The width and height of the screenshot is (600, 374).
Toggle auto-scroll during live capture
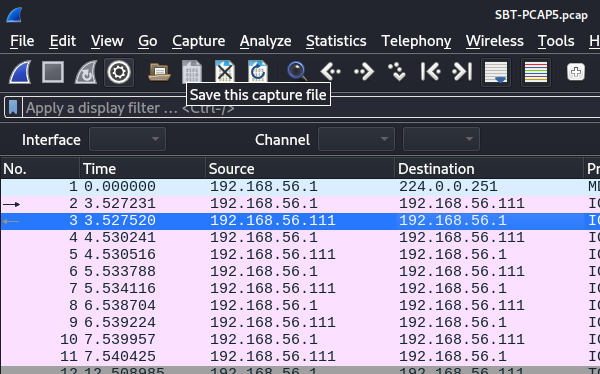click(x=496, y=72)
